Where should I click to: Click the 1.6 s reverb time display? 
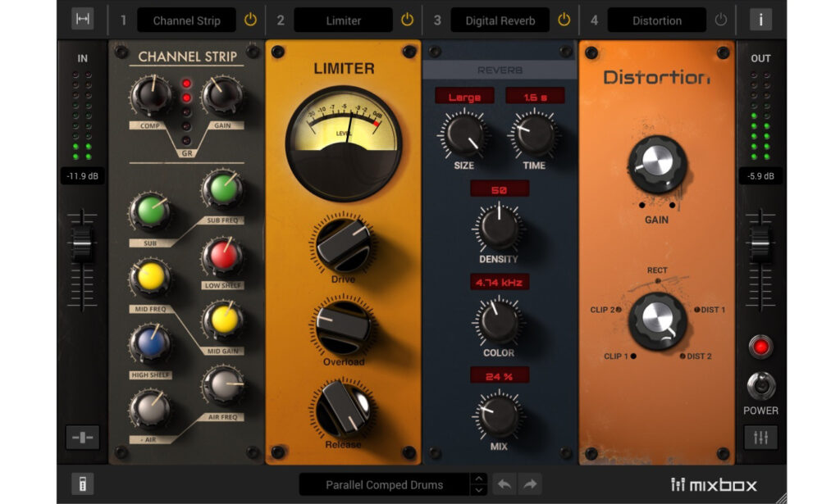point(534,96)
